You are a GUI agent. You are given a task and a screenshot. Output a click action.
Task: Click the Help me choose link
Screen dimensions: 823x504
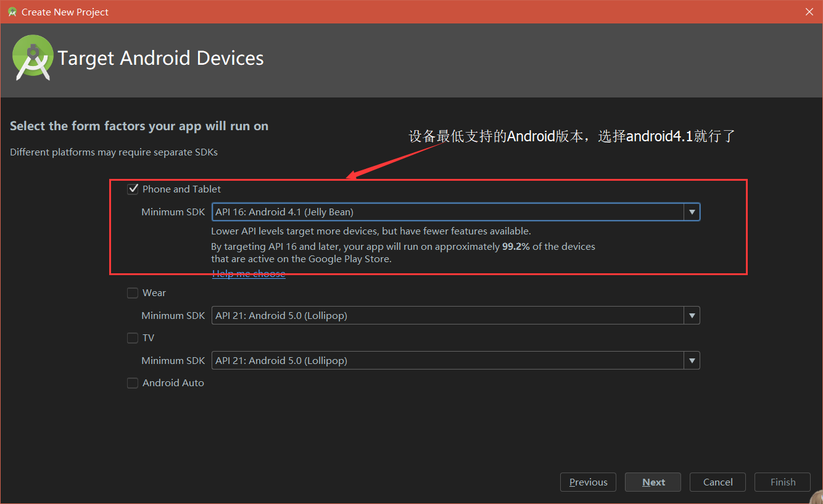249,273
